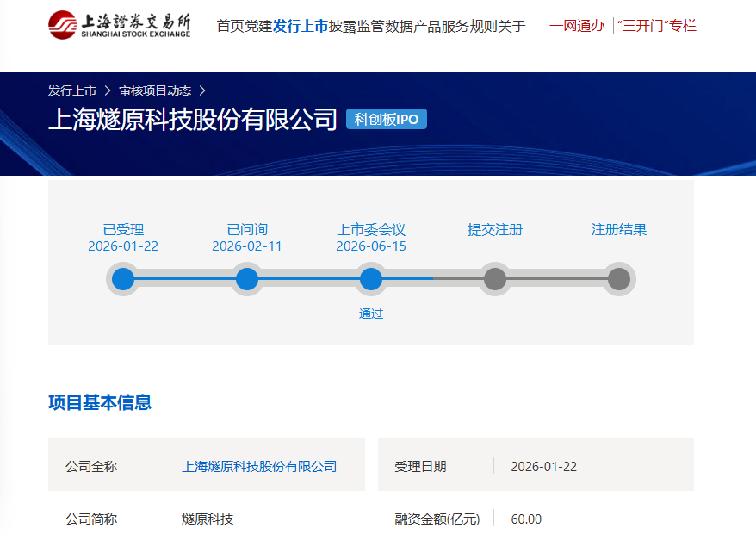Open the "三开门"专栏 link

click(657, 26)
